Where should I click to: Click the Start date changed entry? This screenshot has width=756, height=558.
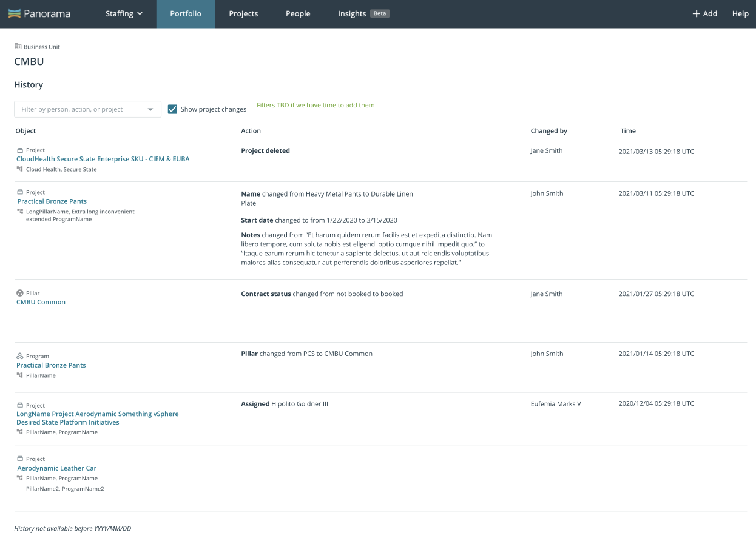319,220
